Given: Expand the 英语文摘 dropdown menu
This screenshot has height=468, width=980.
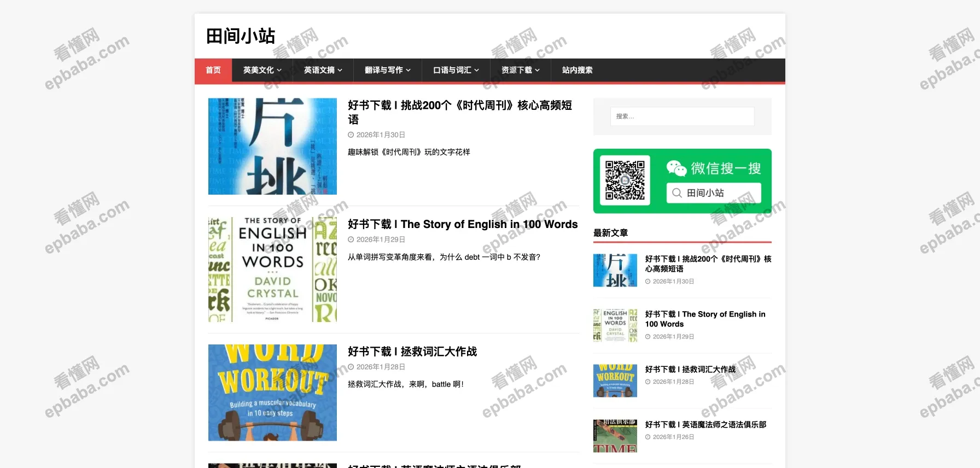Looking at the screenshot, I should pos(323,70).
